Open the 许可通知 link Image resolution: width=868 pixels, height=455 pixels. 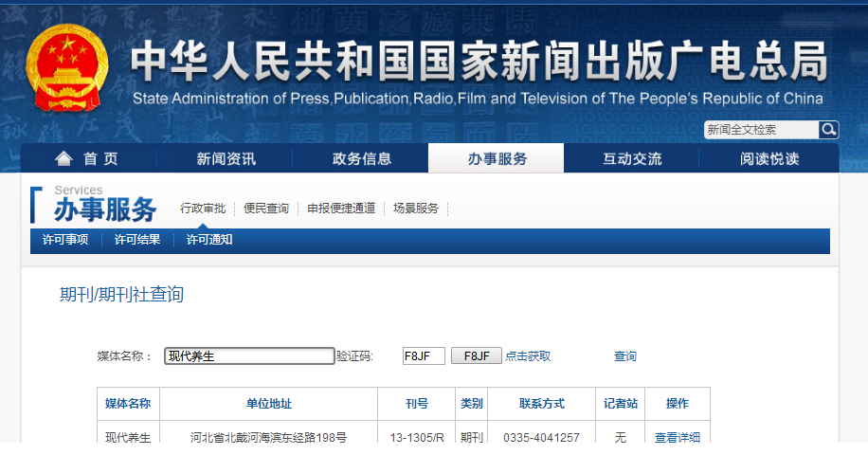(209, 240)
